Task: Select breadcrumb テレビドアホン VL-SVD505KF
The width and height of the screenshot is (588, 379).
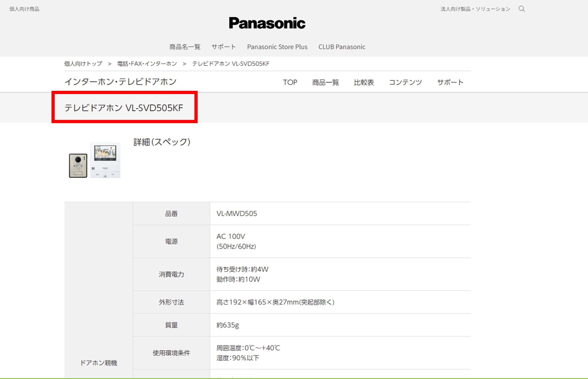Action: (231, 64)
